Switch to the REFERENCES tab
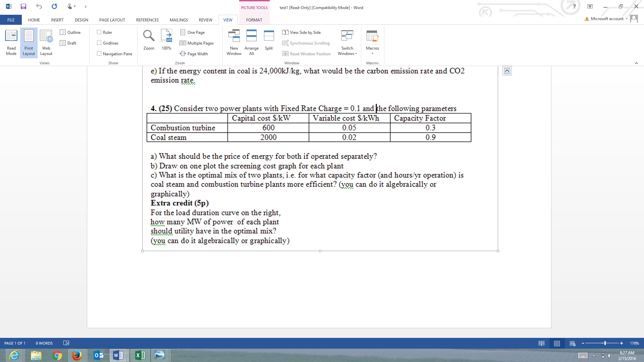644x362 pixels. (147, 20)
